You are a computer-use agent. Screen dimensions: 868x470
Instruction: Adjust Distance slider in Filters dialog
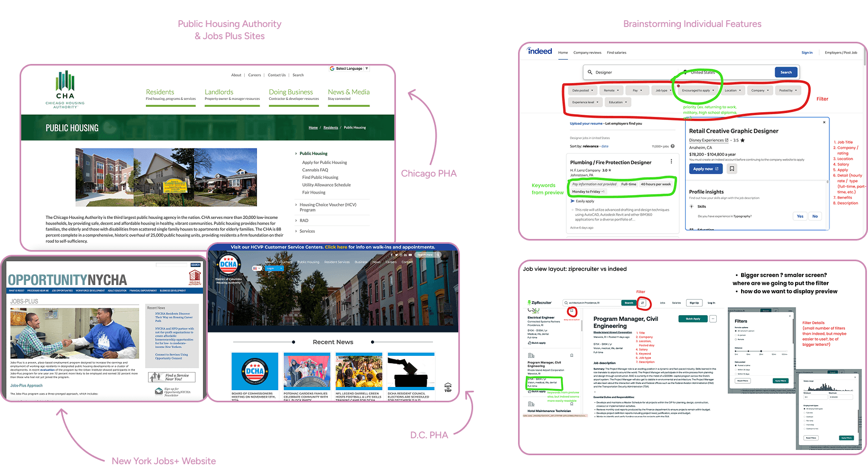click(x=761, y=351)
